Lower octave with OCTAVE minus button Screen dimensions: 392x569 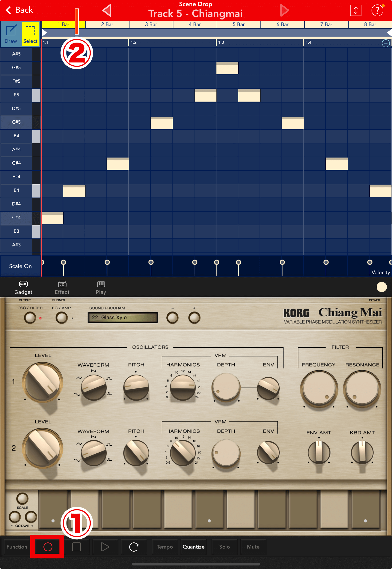coord(15,517)
